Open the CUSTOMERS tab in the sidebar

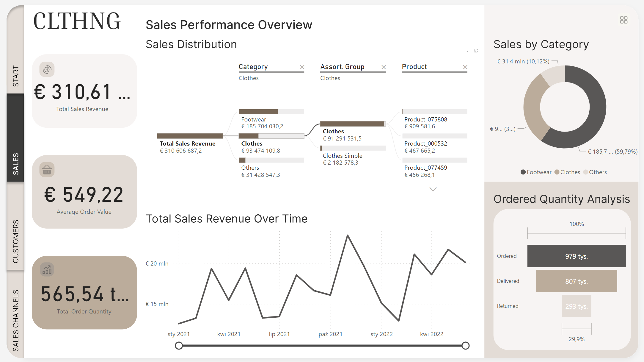(x=15, y=241)
